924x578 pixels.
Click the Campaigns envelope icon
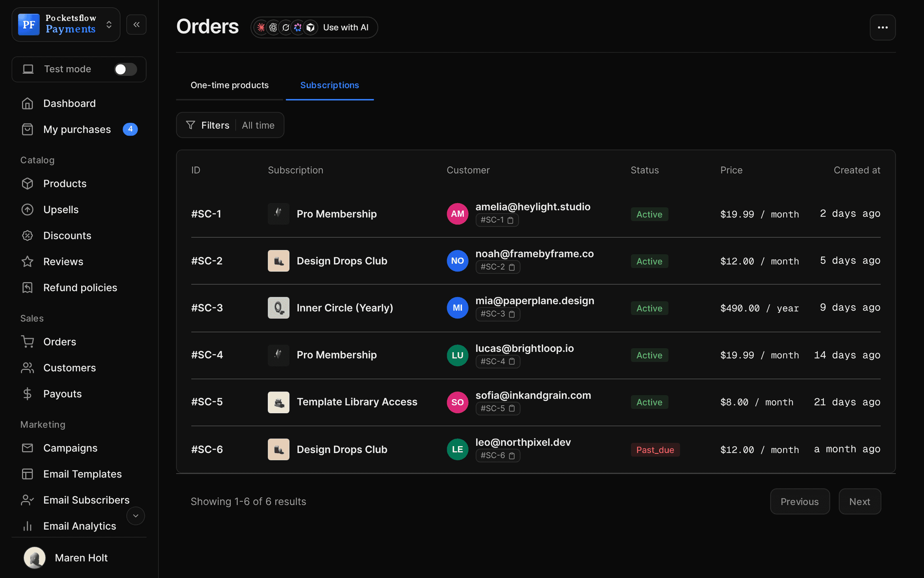(x=28, y=448)
